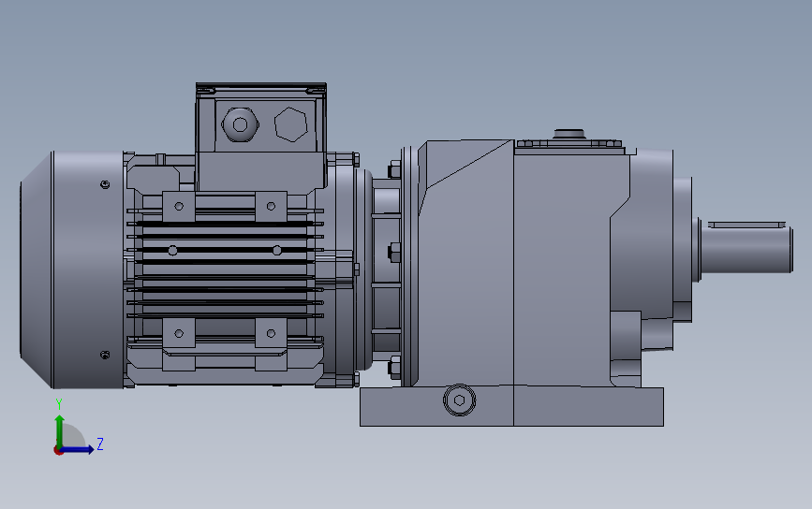The image size is (812, 509).
Task: Click the red origin ball of the triad
Action: coord(58,451)
